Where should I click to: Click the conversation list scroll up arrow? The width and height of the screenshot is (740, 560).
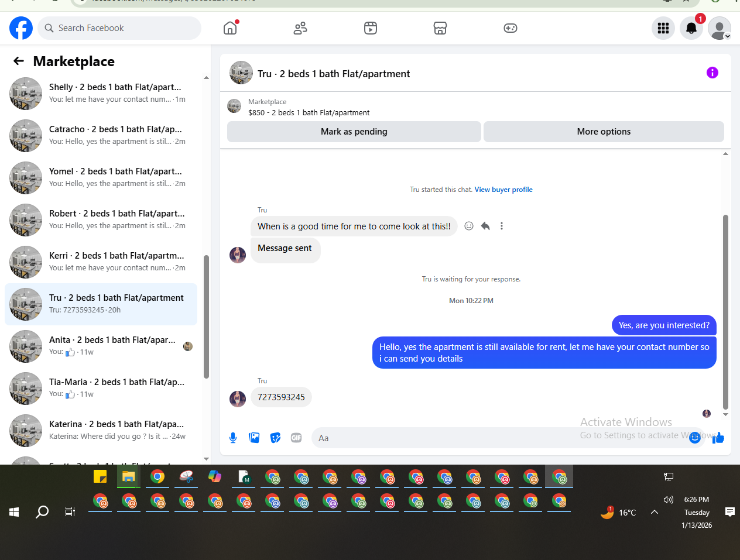pyautogui.click(x=206, y=78)
